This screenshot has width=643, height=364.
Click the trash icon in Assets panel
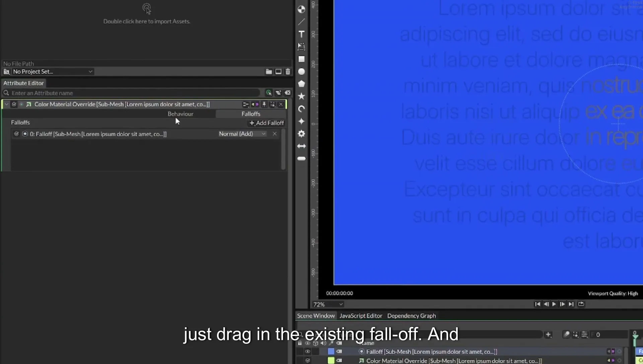coord(288,72)
